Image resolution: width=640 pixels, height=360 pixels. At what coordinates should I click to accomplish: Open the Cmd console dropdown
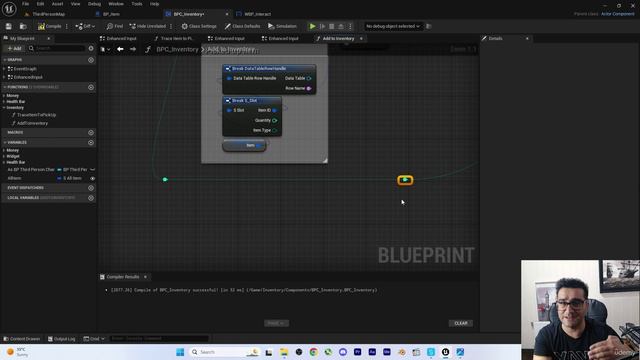94,339
